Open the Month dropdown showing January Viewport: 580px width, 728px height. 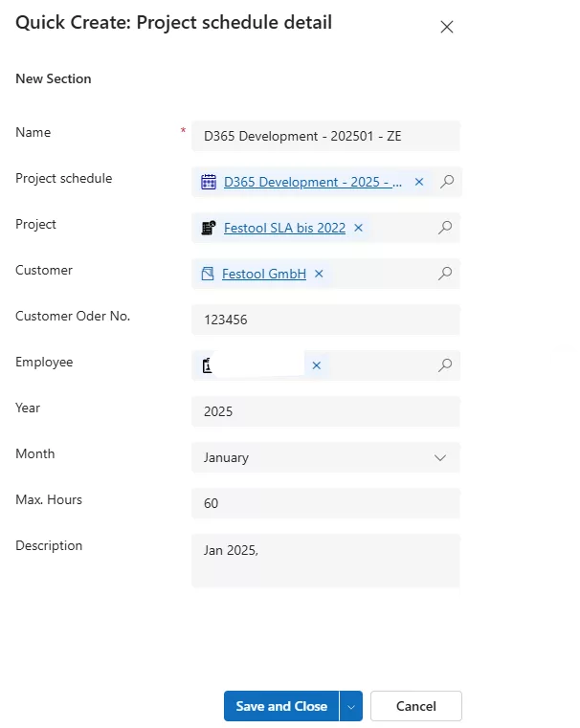pos(325,457)
